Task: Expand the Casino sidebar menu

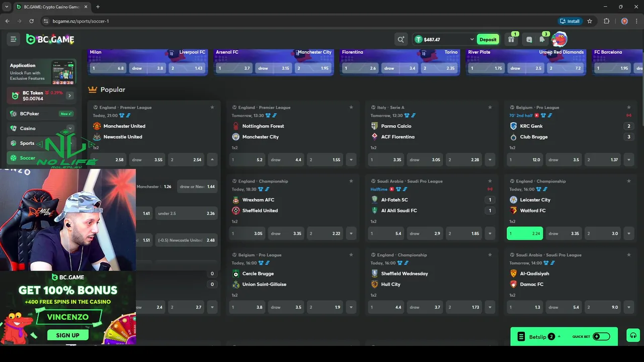Action: point(70,128)
